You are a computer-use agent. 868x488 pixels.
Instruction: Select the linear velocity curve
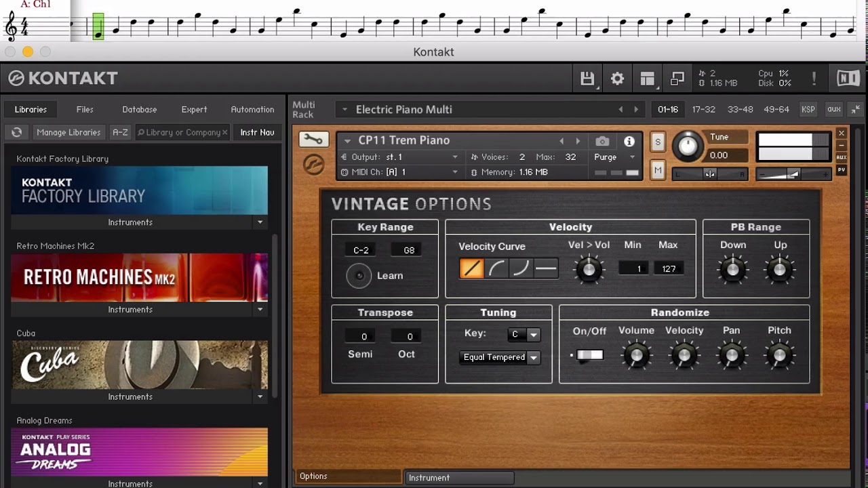471,268
